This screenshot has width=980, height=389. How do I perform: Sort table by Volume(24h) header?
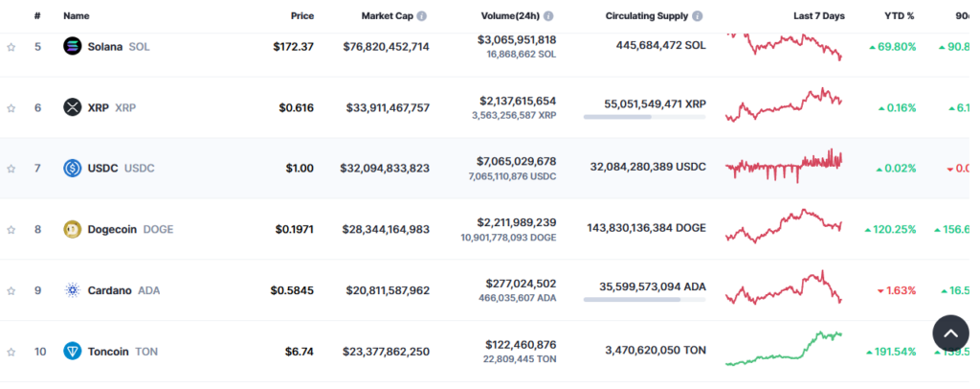point(511,16)
